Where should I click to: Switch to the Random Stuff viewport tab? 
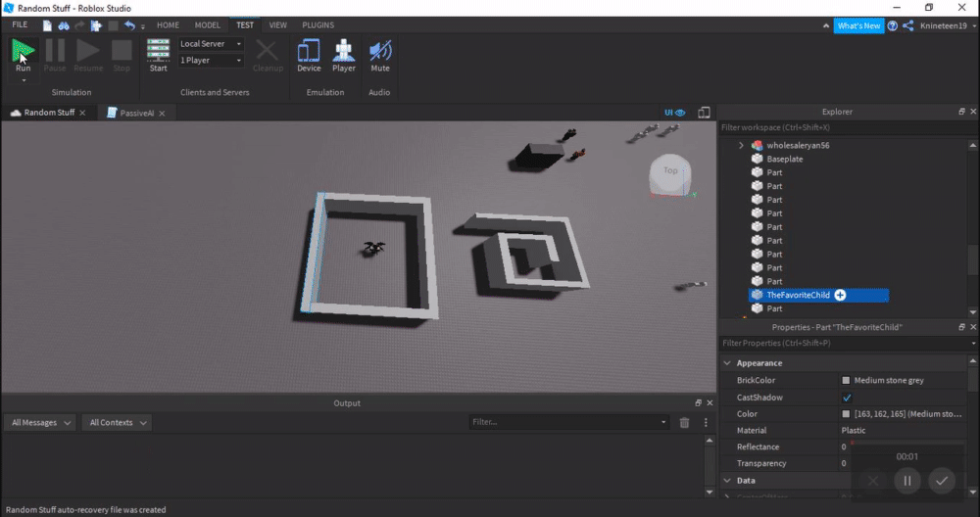[x=49, y=113]
